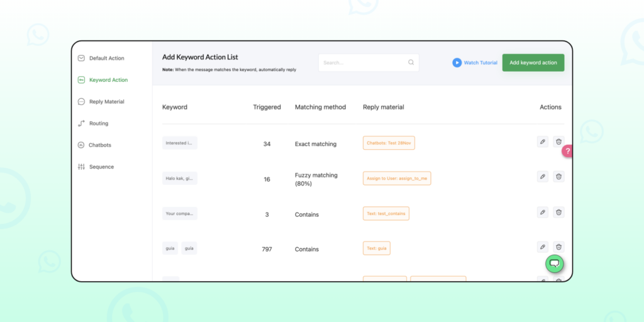Delete the 'guía' keyword row
Screen dimensions: 644x322
point(558,247)
